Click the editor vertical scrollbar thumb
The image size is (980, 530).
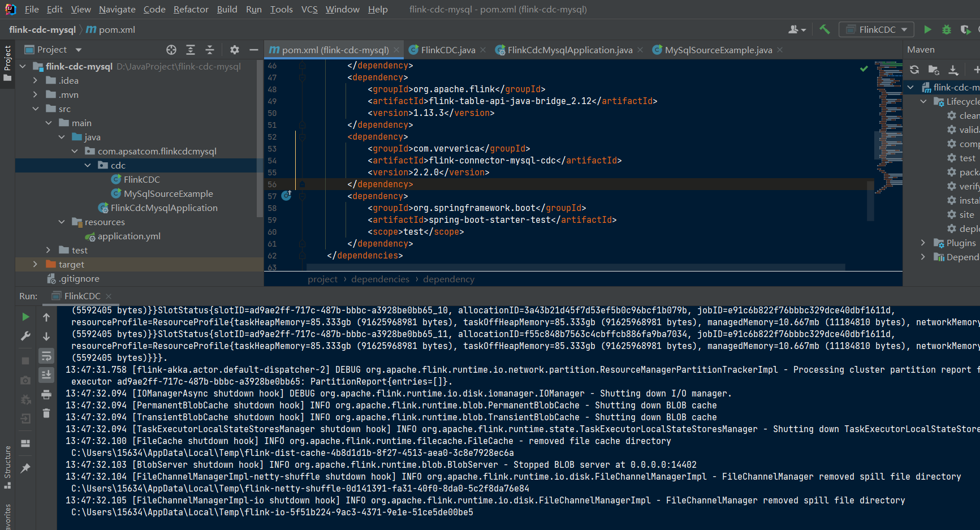click(870, 200)
